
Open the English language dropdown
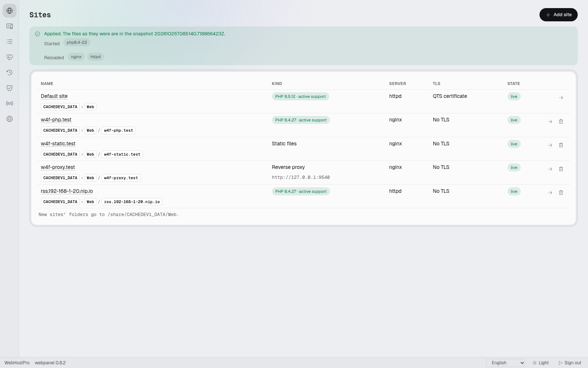point(505,363)
